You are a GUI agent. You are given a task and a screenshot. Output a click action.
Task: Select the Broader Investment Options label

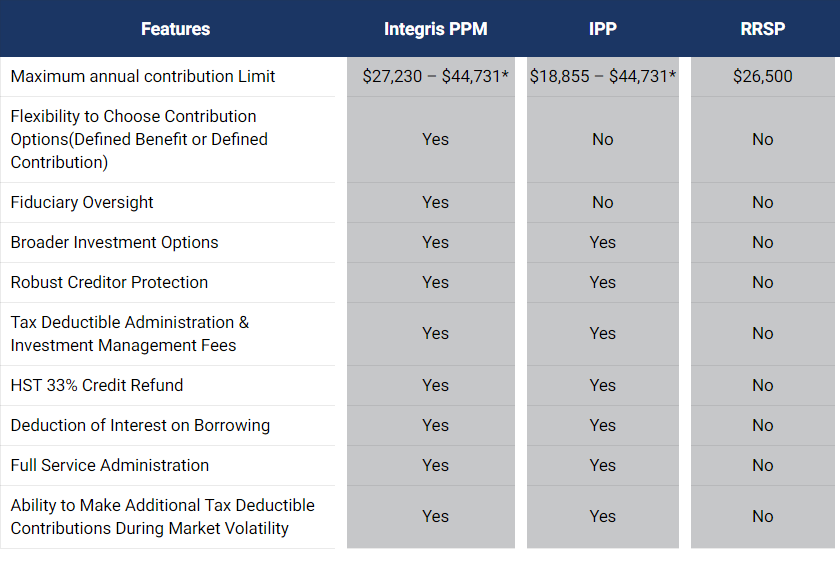coord(115,242)
